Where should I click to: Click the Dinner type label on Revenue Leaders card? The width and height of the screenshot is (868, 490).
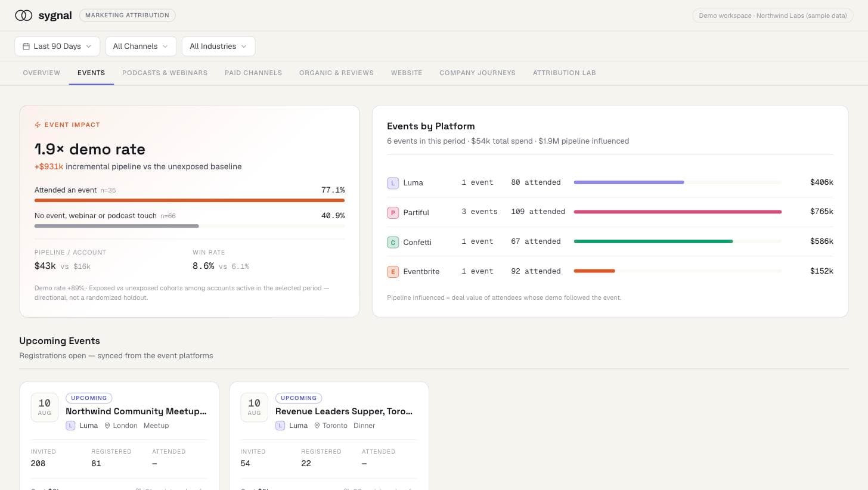(x=364, y=426)
